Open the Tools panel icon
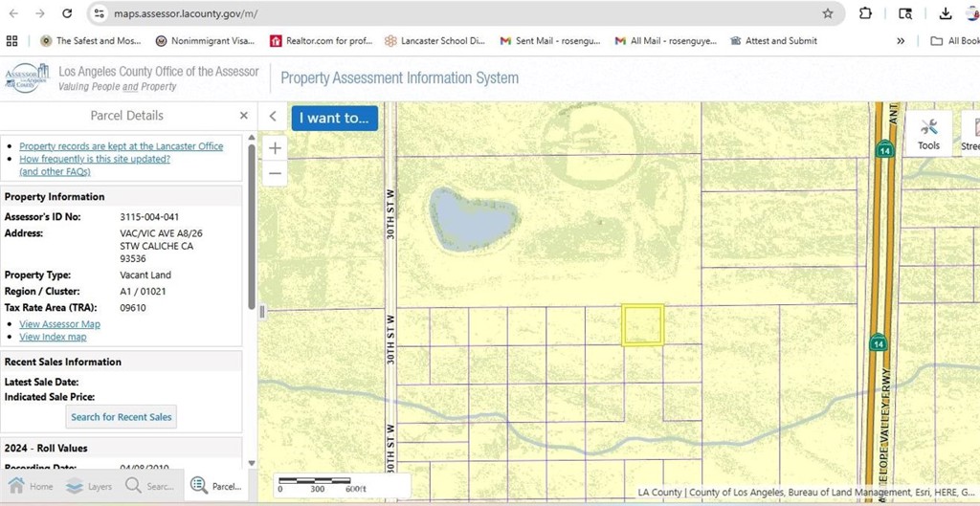 (x=928, y=133)
